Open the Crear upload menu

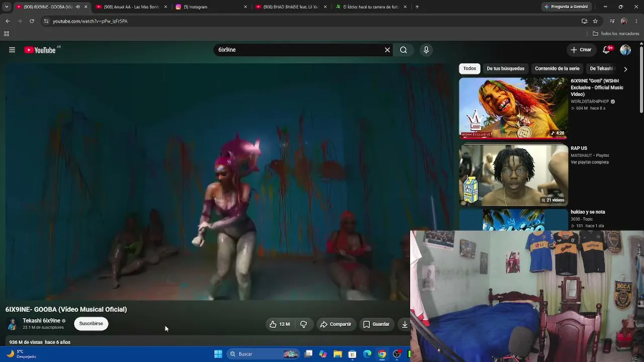(581, 50)
